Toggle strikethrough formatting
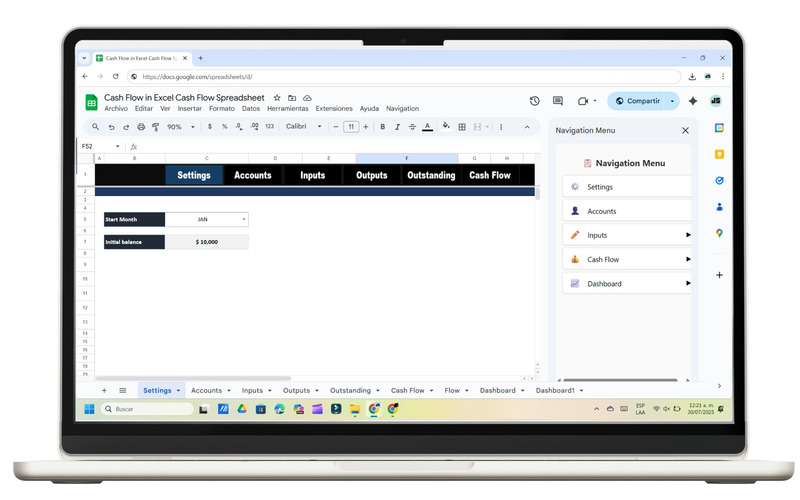 coord(412,127)
